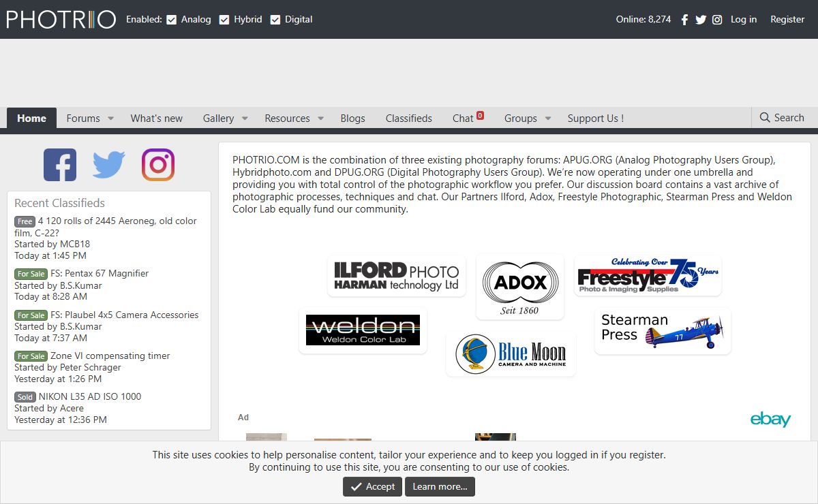Click the Chat notification badge

(x=480, y=115)
